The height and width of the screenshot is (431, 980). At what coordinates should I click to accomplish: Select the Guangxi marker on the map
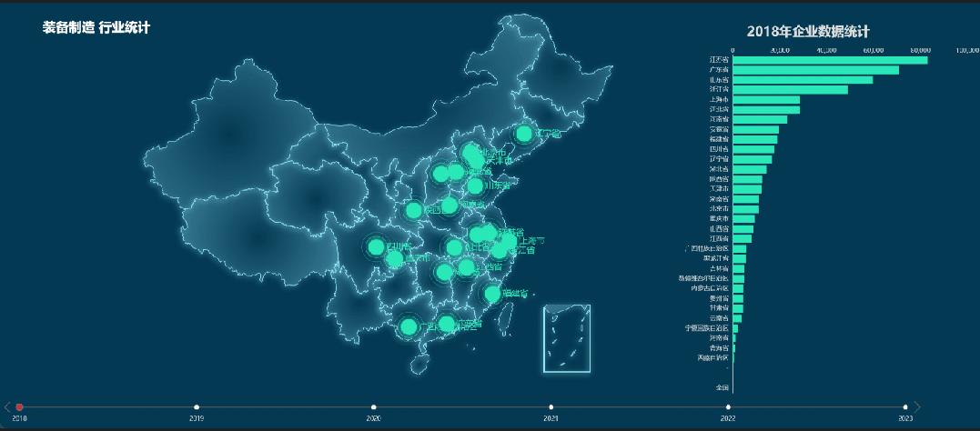(409, 326)
